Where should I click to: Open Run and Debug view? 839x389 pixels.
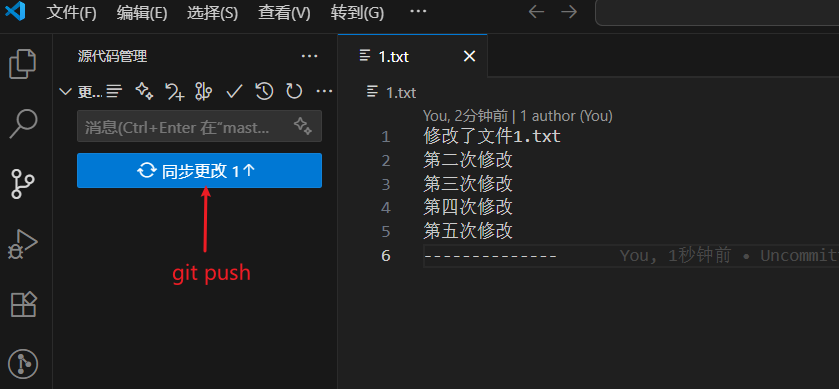23,245
